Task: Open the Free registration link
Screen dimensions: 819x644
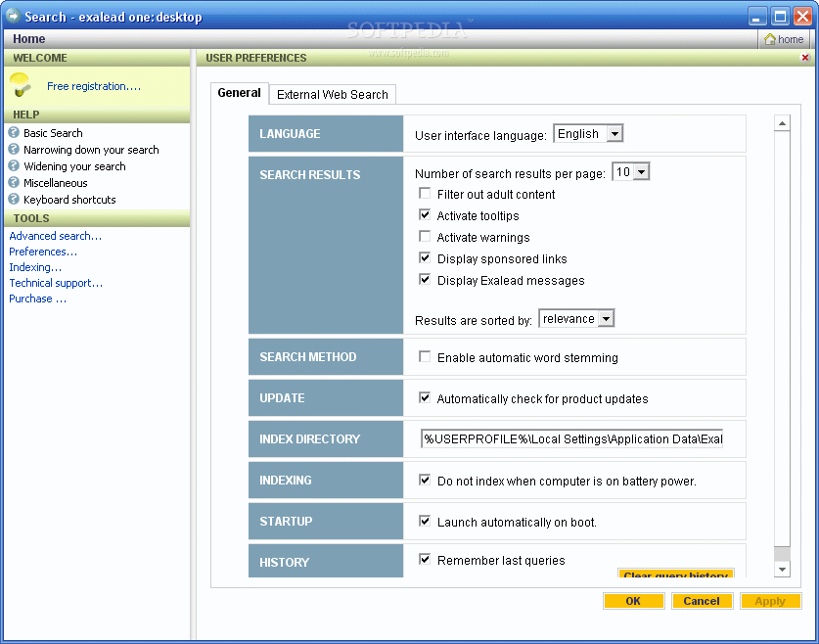Action: click(94, 86)
